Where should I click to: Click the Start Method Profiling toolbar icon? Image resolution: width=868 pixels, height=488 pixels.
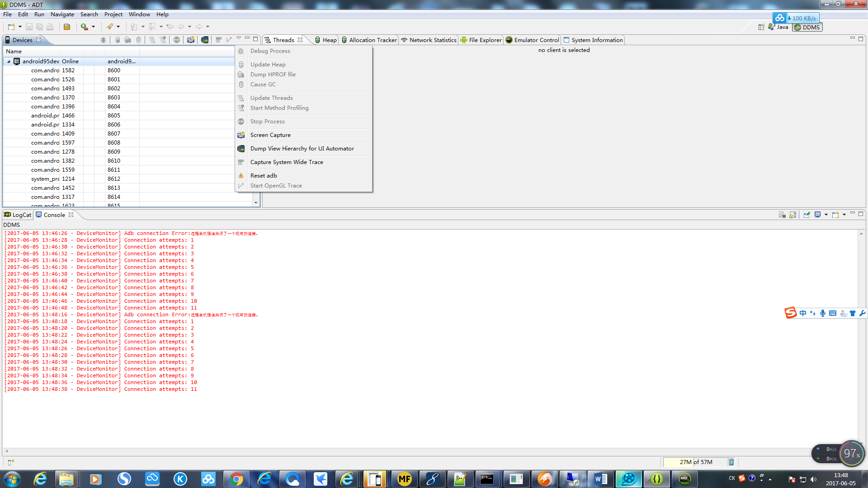(163, 40)
